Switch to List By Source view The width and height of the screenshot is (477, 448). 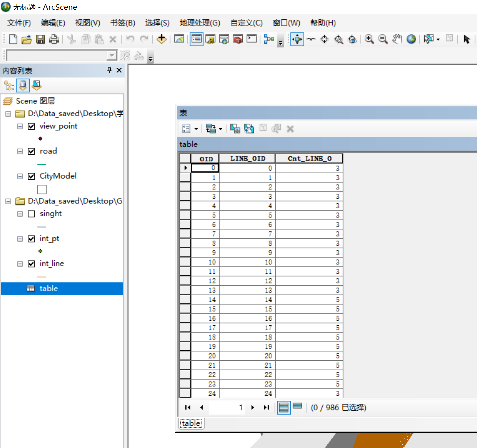[x=23, y=86]
